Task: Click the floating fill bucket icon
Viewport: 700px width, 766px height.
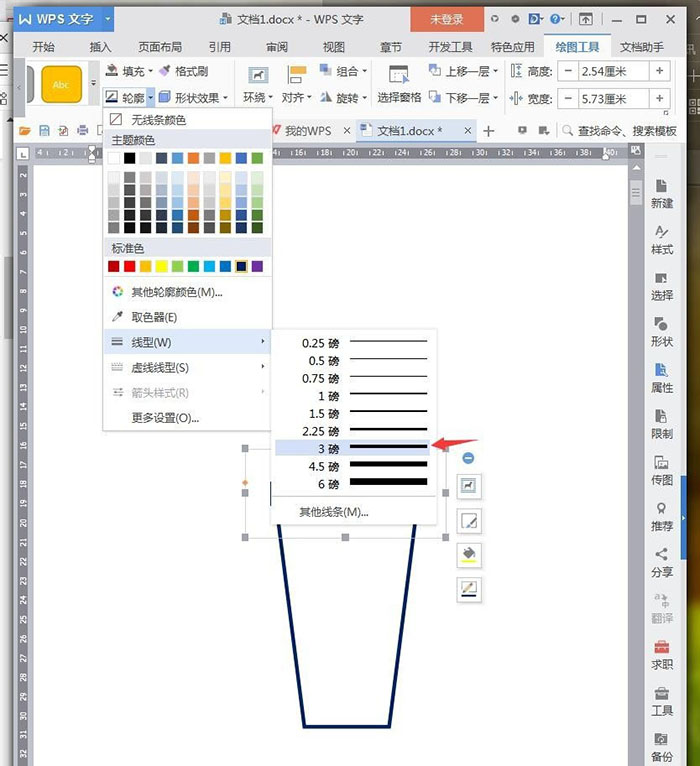Action: tap(469, 554)
